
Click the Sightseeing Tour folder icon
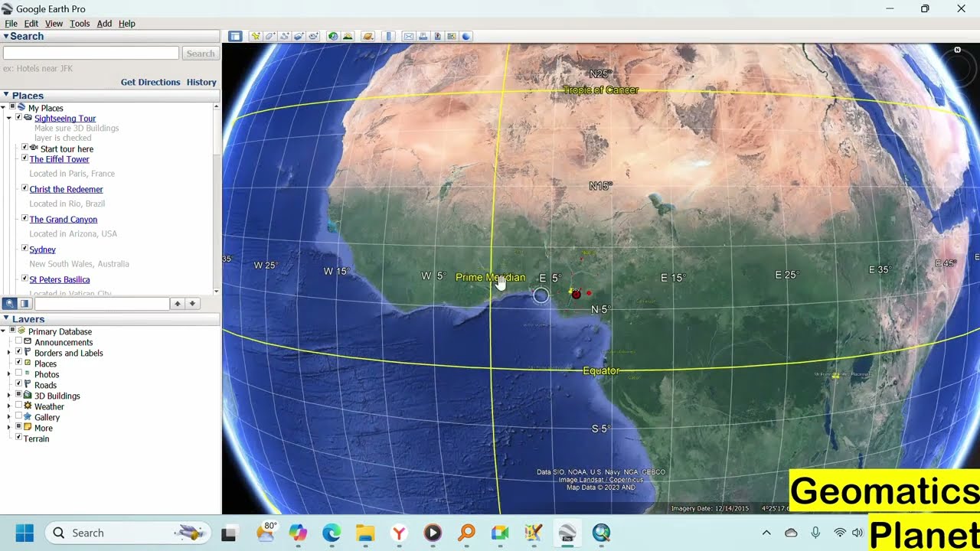(28, 118)
